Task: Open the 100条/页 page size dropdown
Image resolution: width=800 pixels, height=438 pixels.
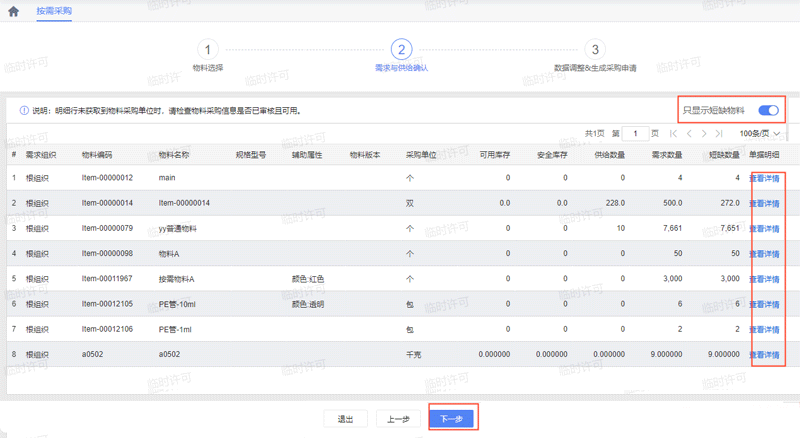Action: pos(760,134)
